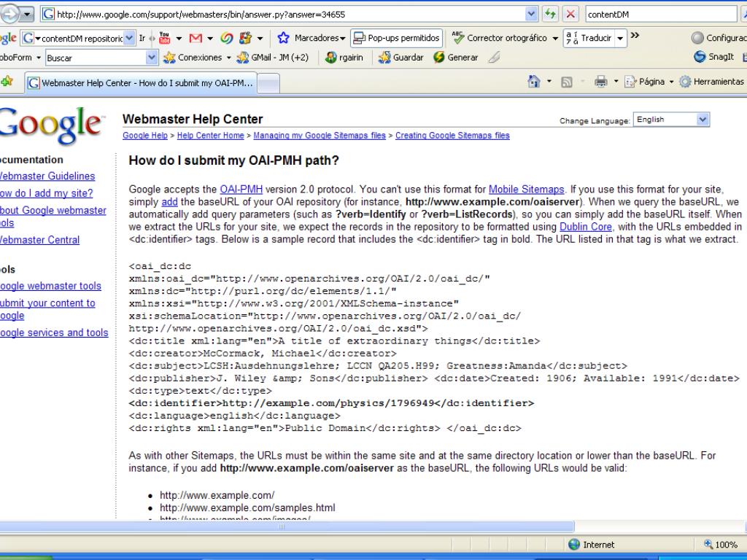Click the multicolor swirl toolbar icon
This screenshot has width=747, height=560.
(x=227, y=38)
